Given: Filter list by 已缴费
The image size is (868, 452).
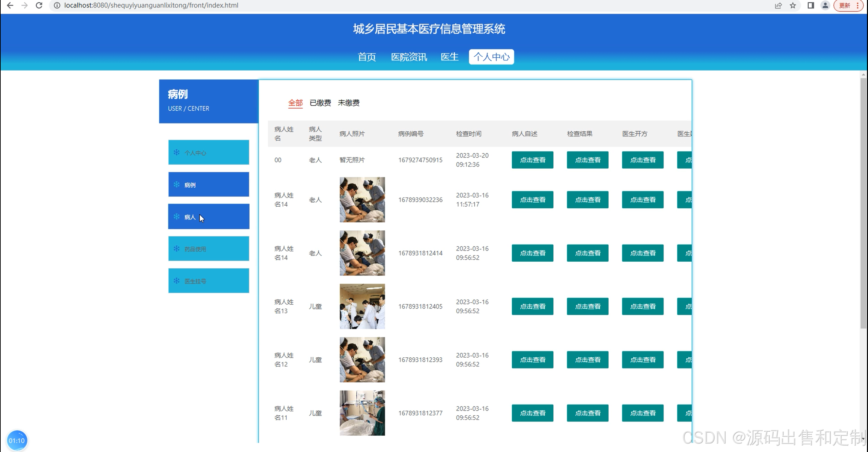Looking at the screenshot, I should (x=320, y=102).
